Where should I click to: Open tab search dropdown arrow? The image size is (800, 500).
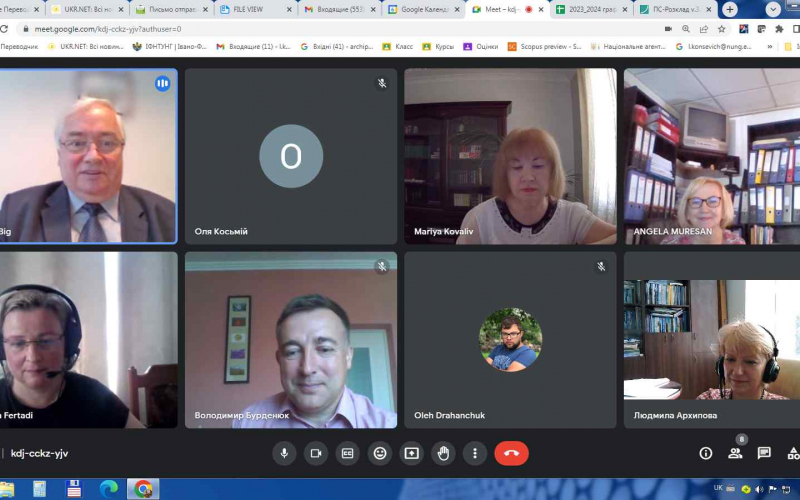(x=773, y=9)
